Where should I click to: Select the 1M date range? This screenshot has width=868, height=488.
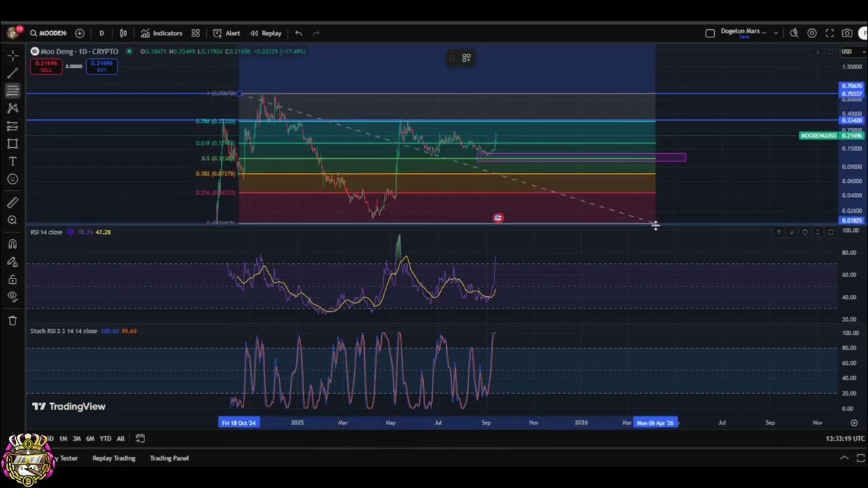(x=62, y=439)
